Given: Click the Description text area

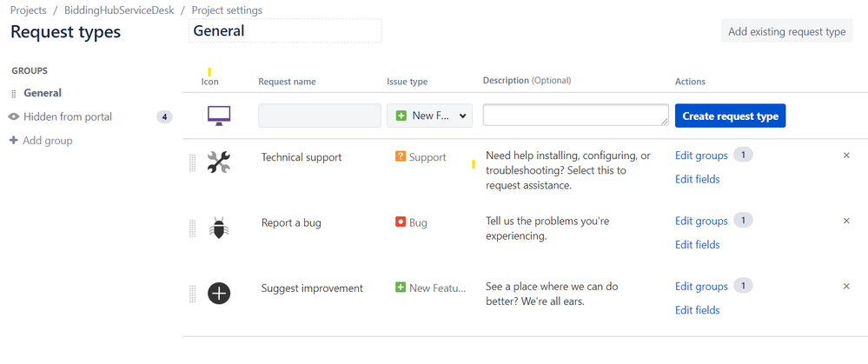Looking at the screenshot, I should pos(576,115).
